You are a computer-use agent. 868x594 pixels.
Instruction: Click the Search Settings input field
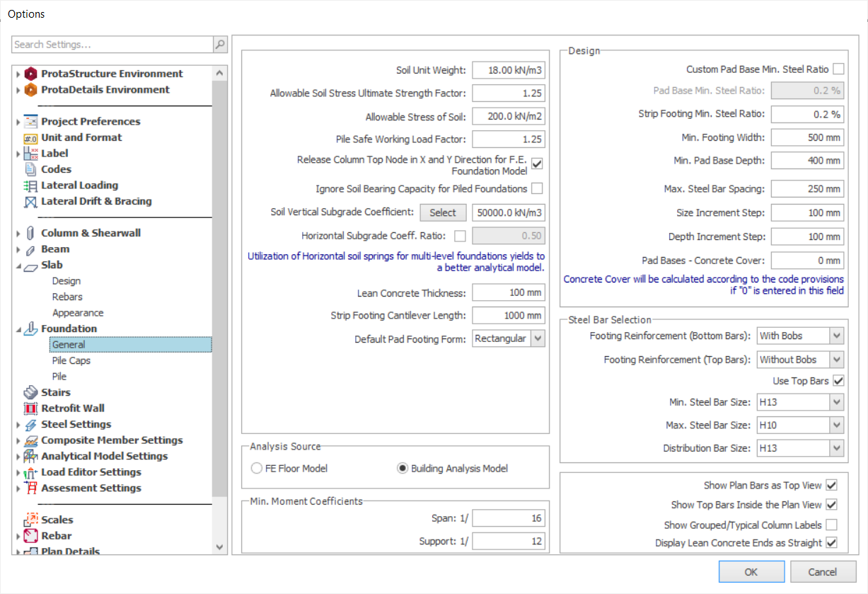click(106, 45)
